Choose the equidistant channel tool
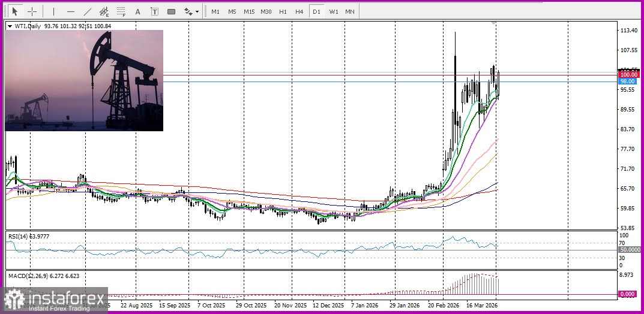 [x=104, y=11]
